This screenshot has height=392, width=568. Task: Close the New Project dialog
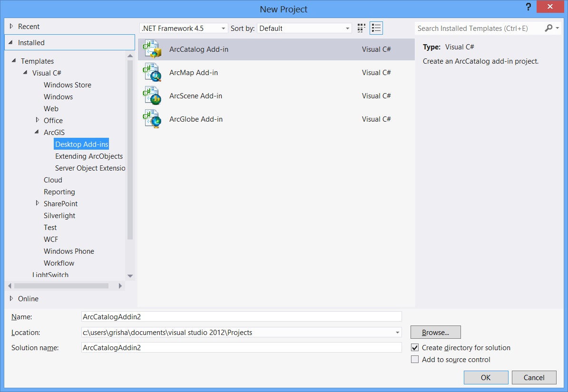[x=550, y=7]
